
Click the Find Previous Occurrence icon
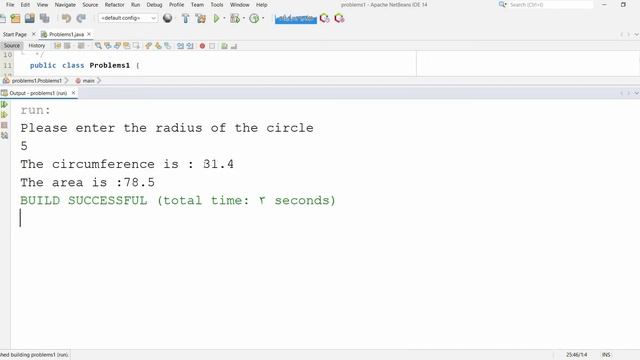click(108, 46)
